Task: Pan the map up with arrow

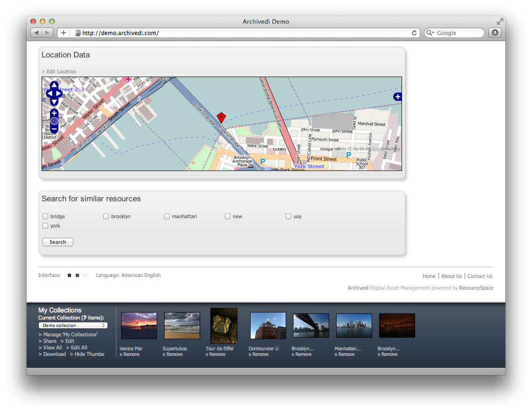Action: click(x=54, y=85)
